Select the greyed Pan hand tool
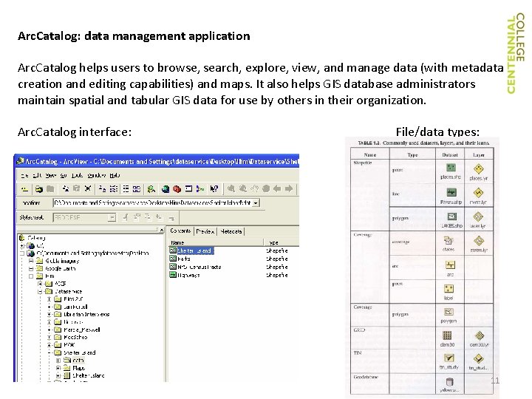This screenshot has width=532, height=399. coord(254,188)
